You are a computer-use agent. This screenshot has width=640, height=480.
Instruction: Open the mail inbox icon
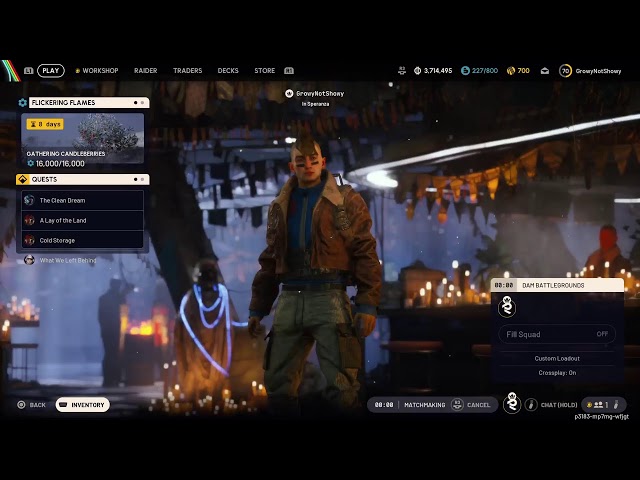544,71
